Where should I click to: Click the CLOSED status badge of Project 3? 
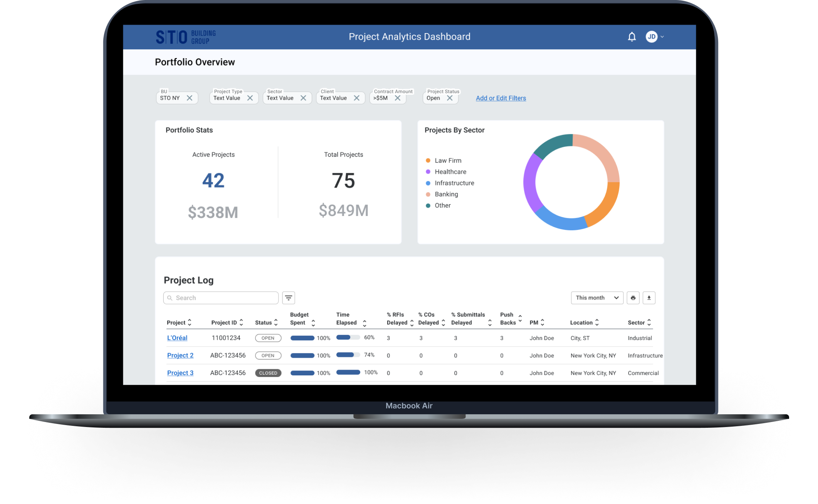pos(268,373)
